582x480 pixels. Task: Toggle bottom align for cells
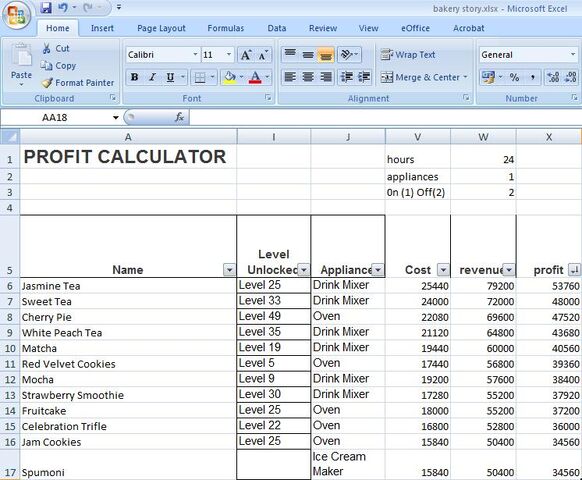coord(326,55)
